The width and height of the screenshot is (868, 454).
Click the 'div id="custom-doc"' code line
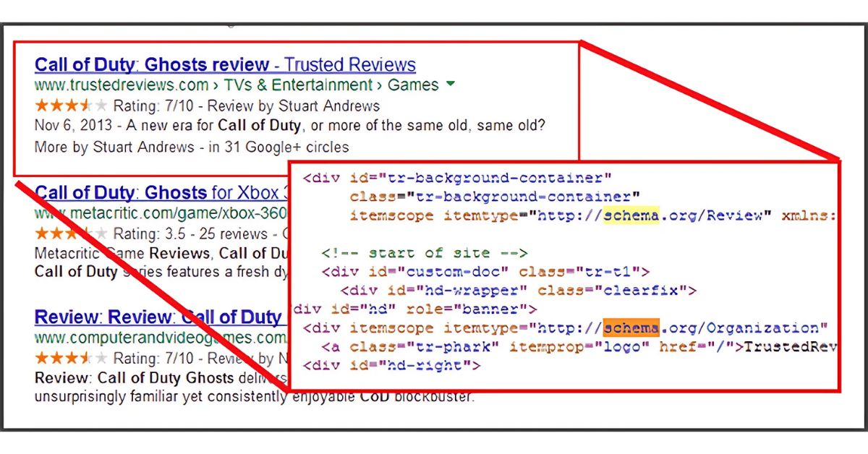pos(486,272)
